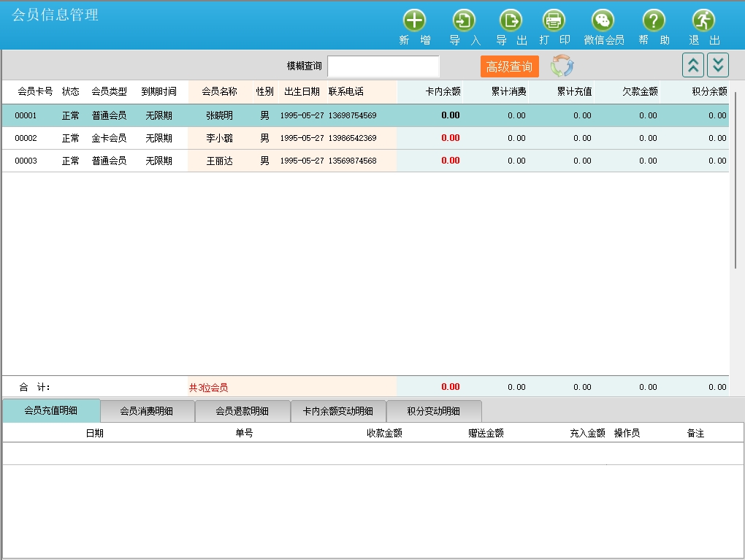The height and width of the screenshot is (560, 745).
Task: Focus the 模糊查询 search input field
Action: [383, 66]
